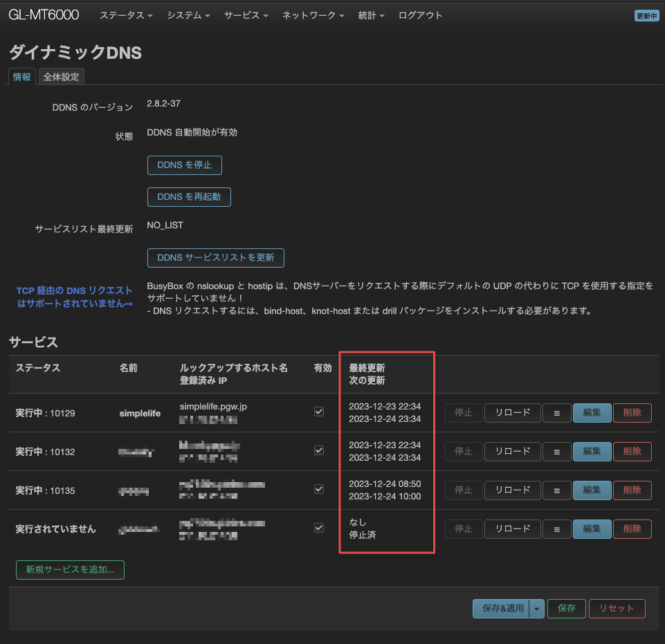Image resolution: width=665 pixels, height=644 pixels.
Task: Click DDNS サービスリストを更新 button
Action: tap(215, 257)
